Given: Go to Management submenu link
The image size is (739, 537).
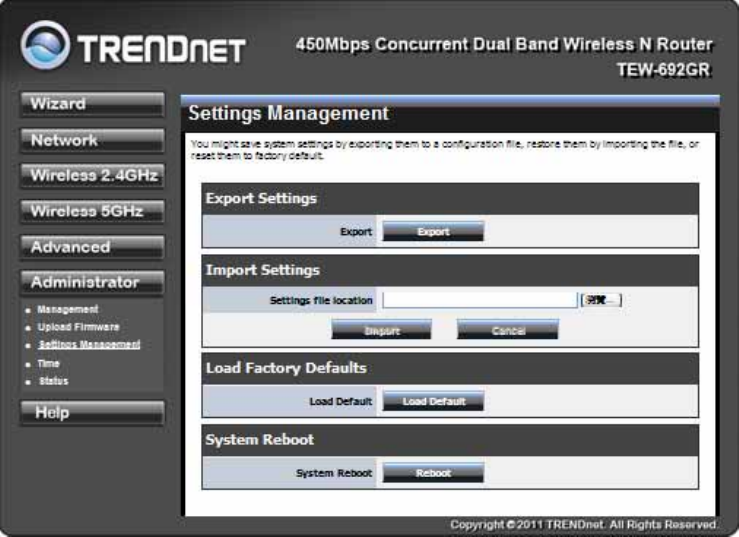Looking at the screenshot, I should [68, 309].
